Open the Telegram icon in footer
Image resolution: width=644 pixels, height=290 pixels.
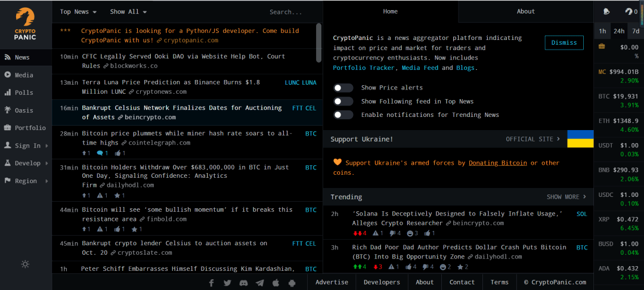click(x=259, y=283)
